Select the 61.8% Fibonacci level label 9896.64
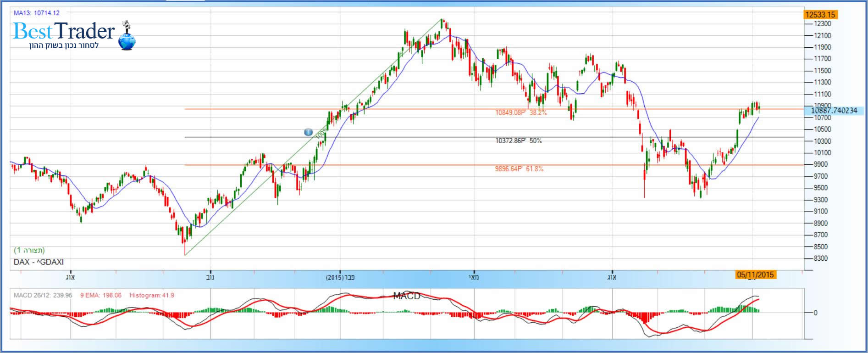Viewport: 868px width, 353px height. click(519, 169)
